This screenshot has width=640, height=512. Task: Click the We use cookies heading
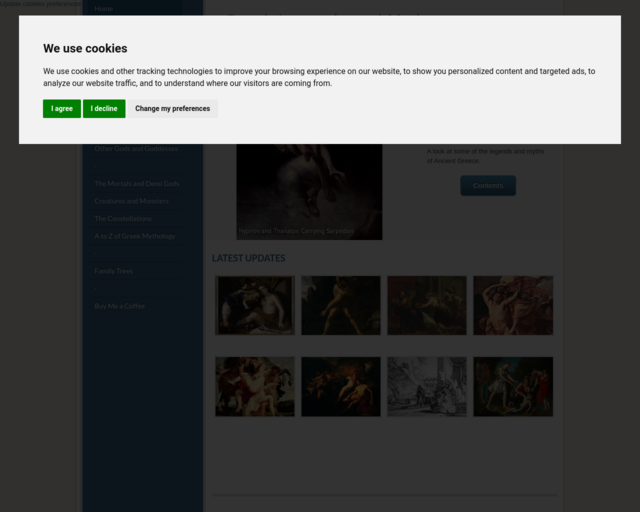(x=85, y=49)
